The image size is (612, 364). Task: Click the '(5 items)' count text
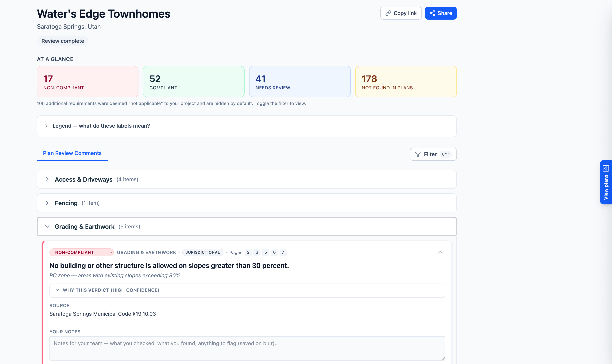(129, 227)
